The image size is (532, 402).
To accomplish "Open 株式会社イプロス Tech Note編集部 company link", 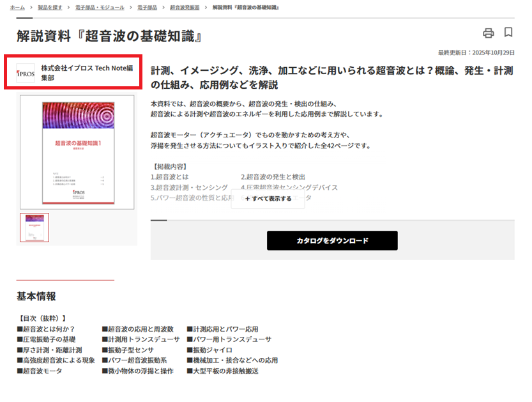I will coord(87,73).
